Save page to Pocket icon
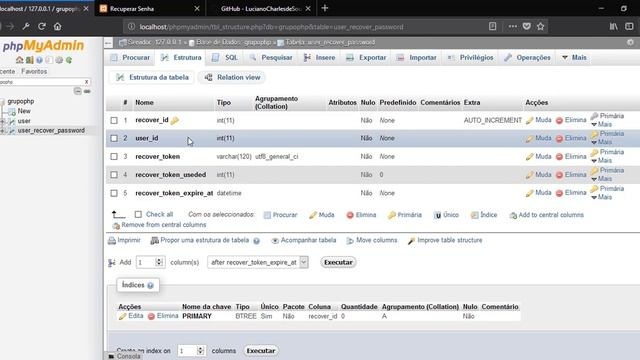This screenshot has width=640, height=360. [x=527, y=27]
